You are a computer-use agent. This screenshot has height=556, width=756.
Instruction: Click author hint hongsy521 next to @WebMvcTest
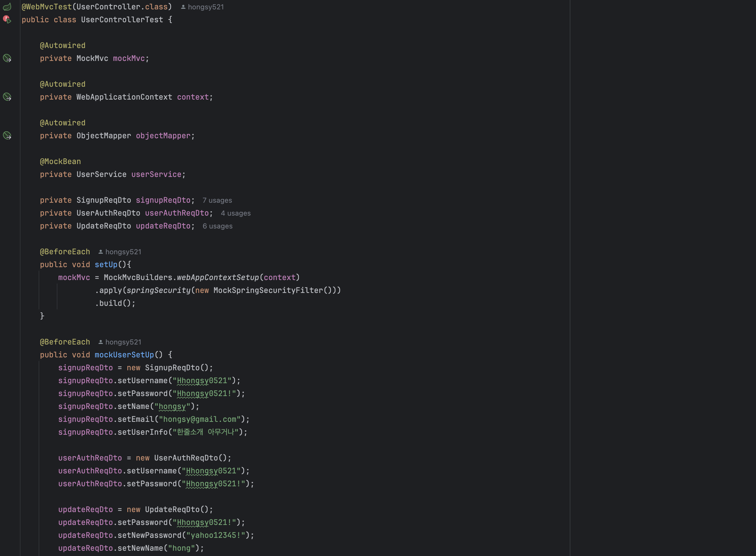coord(202,7)
